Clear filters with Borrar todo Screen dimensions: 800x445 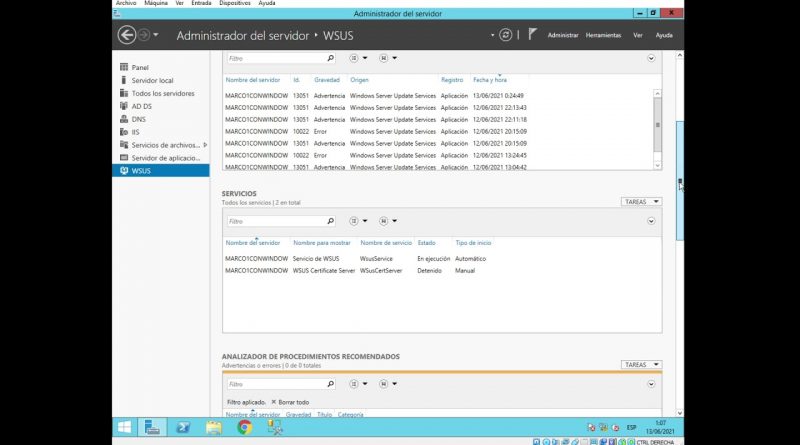(x=290, y=402)
